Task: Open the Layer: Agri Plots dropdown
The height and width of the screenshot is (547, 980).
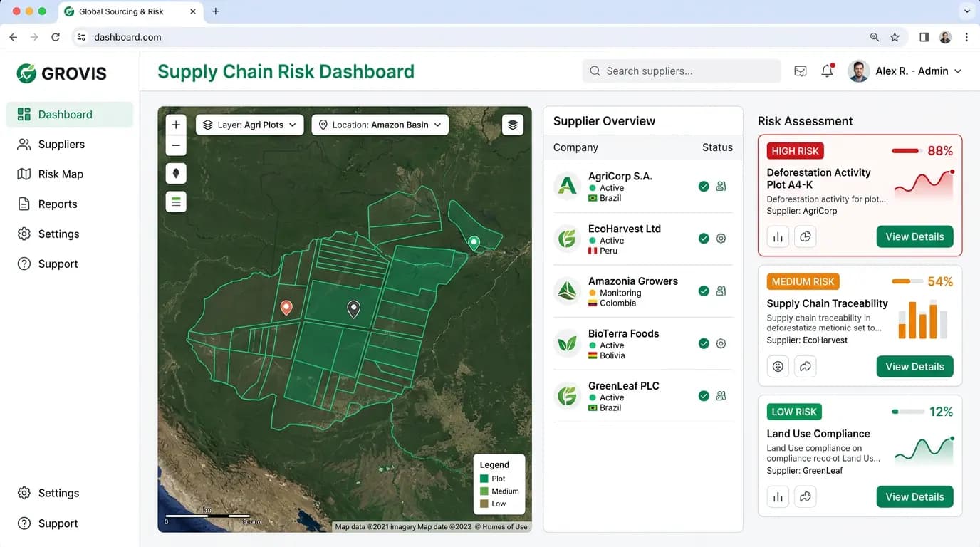Action: click(249, 124)
